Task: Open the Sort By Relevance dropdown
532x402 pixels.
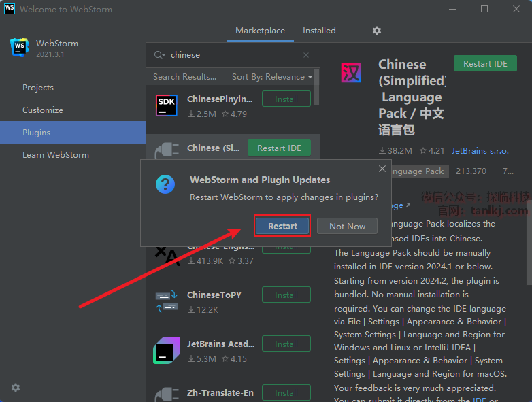Action: (x=271, y=77)
